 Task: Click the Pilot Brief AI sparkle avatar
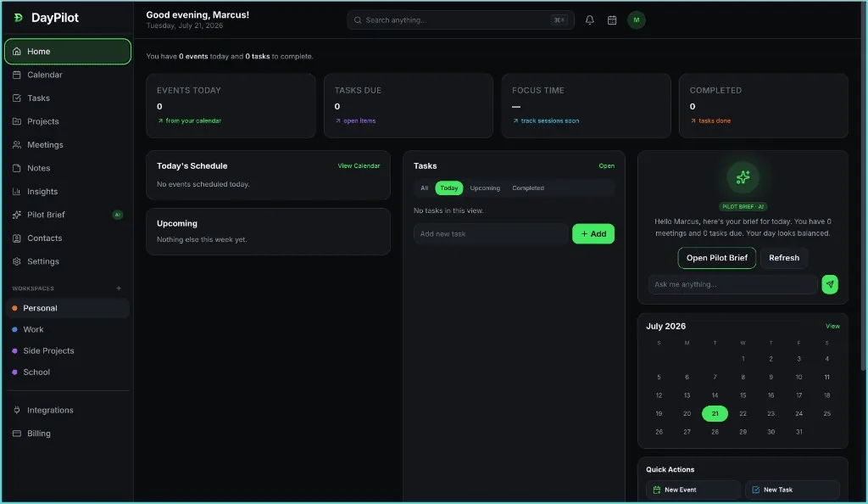[743, 177]
